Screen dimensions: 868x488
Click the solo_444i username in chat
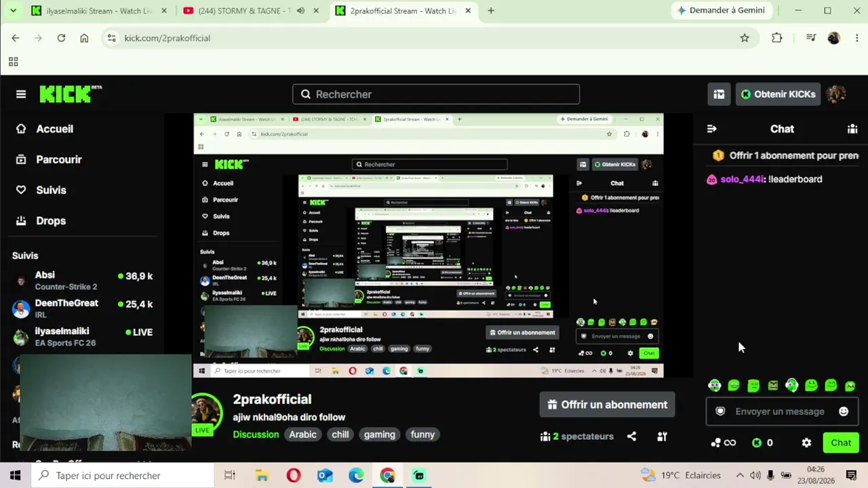(742, 180)
